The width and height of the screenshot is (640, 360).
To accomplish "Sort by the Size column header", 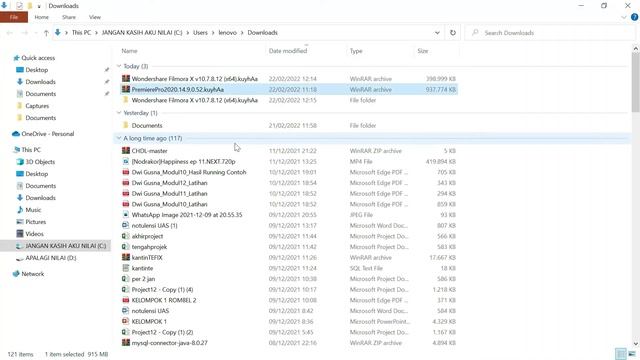I will (423, 51).
